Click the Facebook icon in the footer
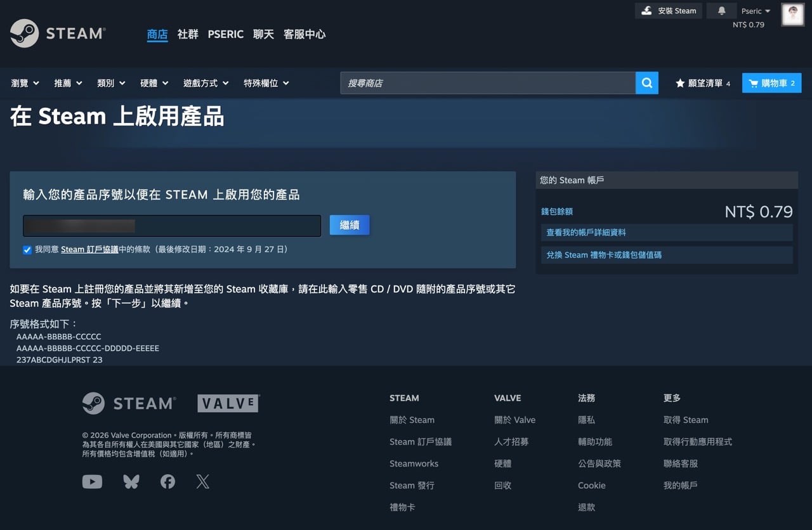 (x=167, y=482)
